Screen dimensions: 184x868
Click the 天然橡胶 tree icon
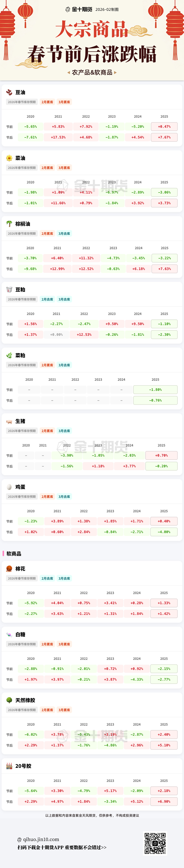pyautogui.click(x=9, y=700)
